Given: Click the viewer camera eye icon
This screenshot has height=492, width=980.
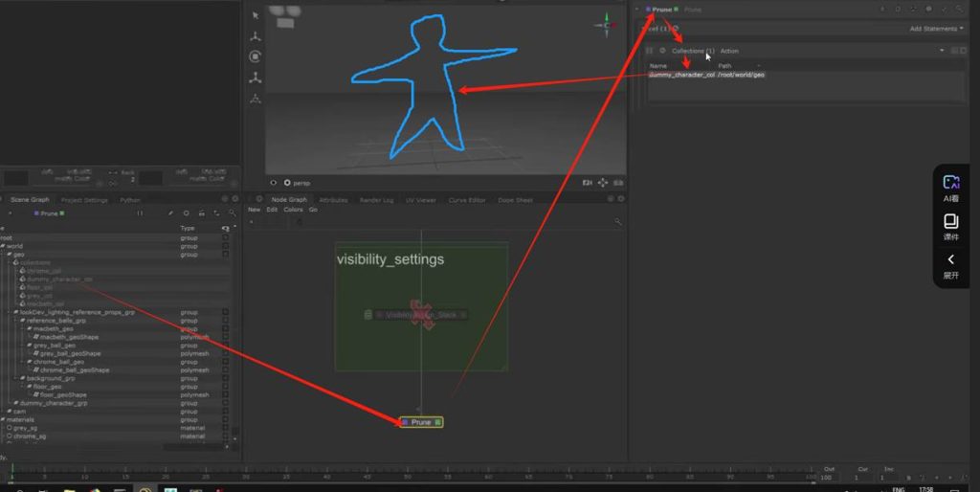Looking at the screenshot, I should tap(274, 182).
